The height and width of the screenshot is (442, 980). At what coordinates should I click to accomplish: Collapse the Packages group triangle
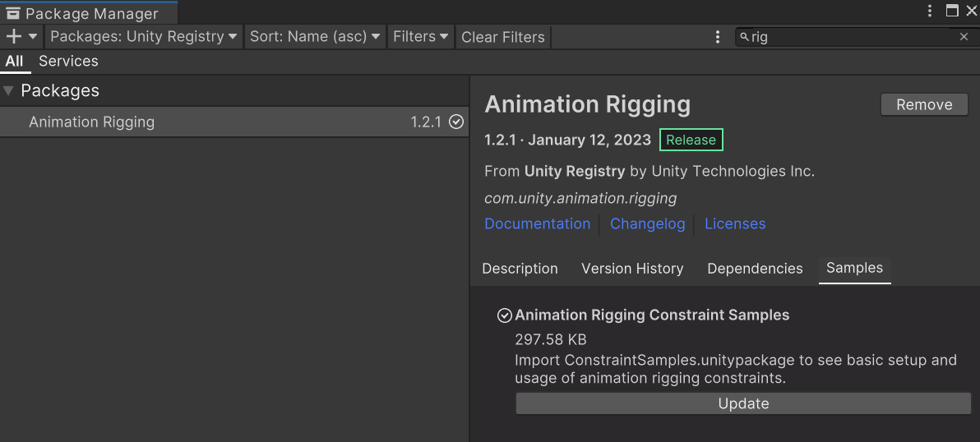pos(8,90)
